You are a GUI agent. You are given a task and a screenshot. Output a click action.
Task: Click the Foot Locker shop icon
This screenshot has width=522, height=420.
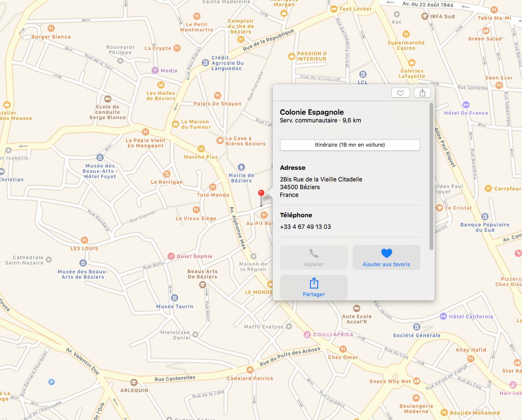pyautogui.click(x=334, y=9)
